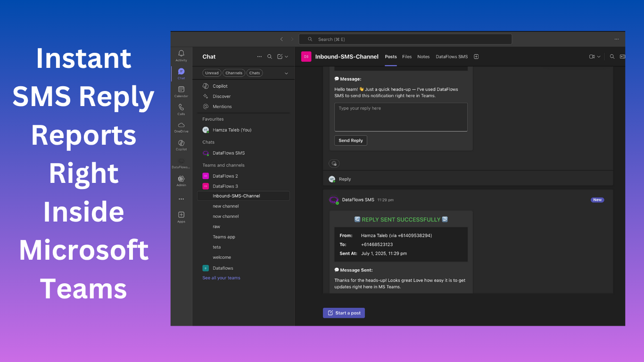644x362 pixels.
Task: Open the Calls phone icon
Action: [x=181, y=109]
